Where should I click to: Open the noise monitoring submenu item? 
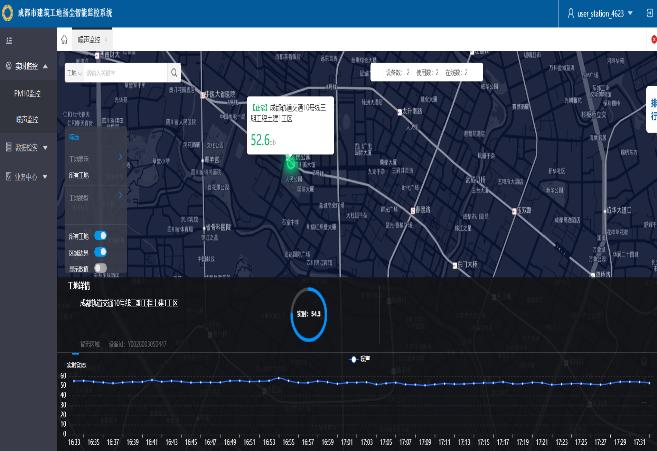27,119
